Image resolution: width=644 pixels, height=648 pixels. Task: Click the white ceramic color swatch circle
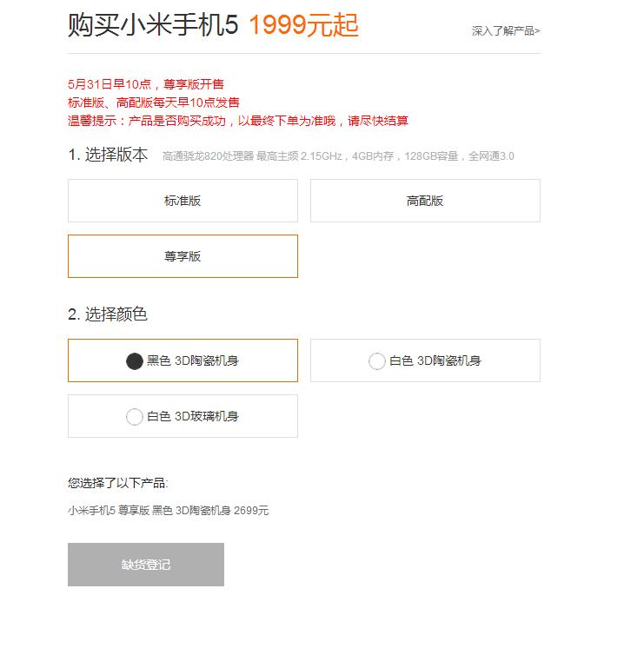376,361
